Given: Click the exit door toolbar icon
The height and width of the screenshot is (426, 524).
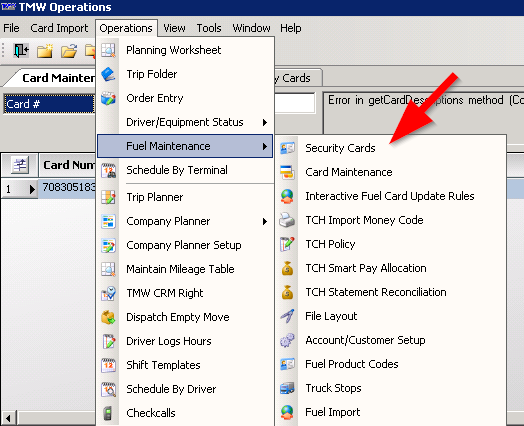Looking at the screenshot, I should pyautogui.click(x=21, y=51).
